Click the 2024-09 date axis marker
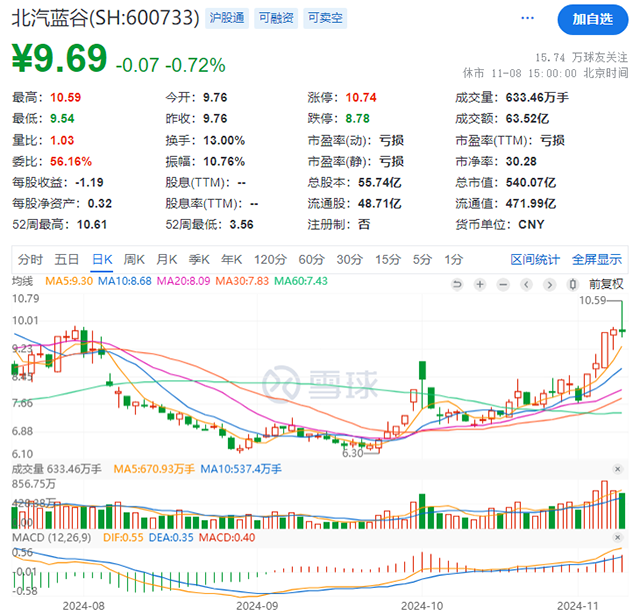The width and height of the screenshot is (640, 615). [257, 606]
